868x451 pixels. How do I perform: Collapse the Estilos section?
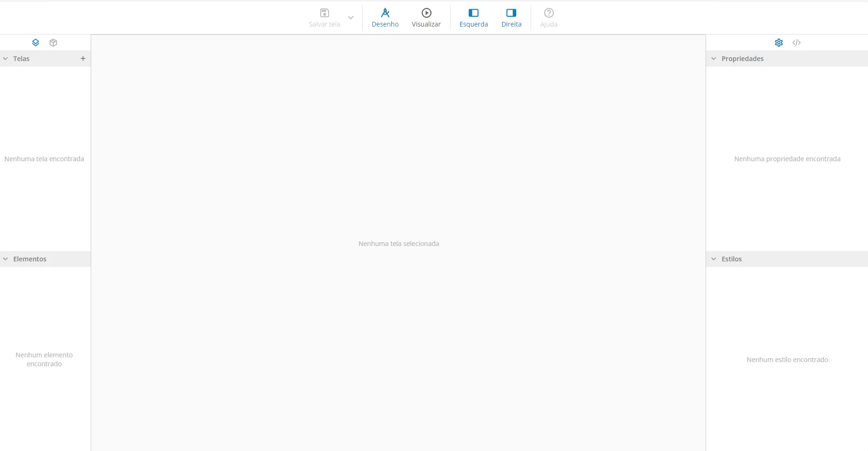(714, 259)
